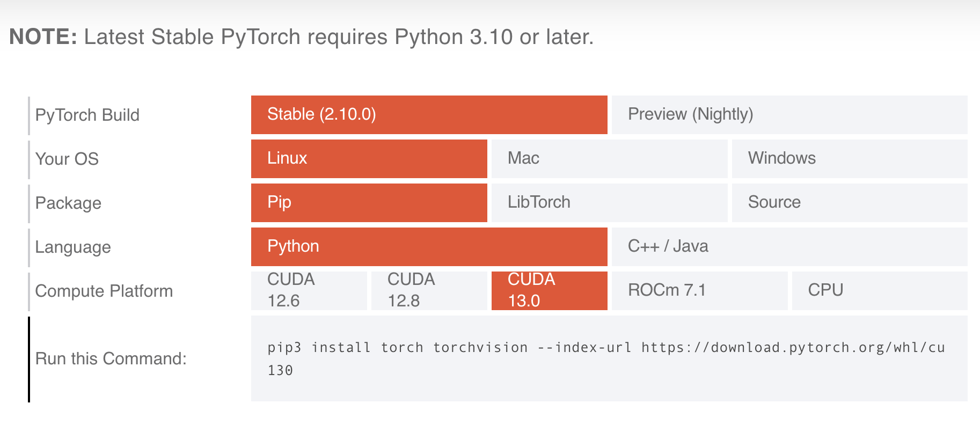This screenshot has height=440, width=980.
Task: Choose Windows as your OS
Action: (x=781, y=158)
